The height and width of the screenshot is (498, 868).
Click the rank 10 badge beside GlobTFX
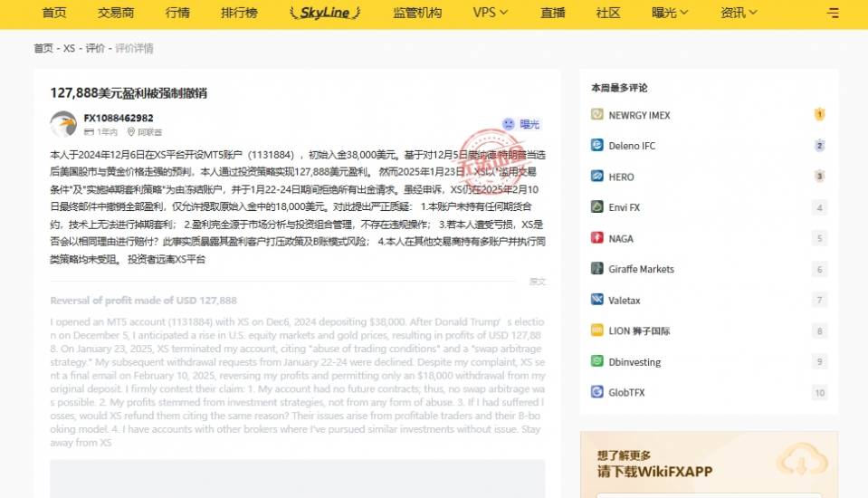pyautogui.click(x=819, y=392)
